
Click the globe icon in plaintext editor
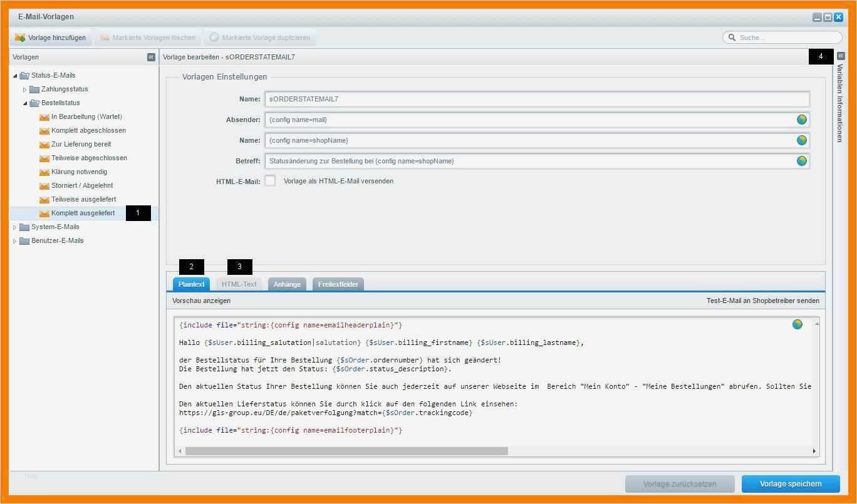click(x=797, y=324)
